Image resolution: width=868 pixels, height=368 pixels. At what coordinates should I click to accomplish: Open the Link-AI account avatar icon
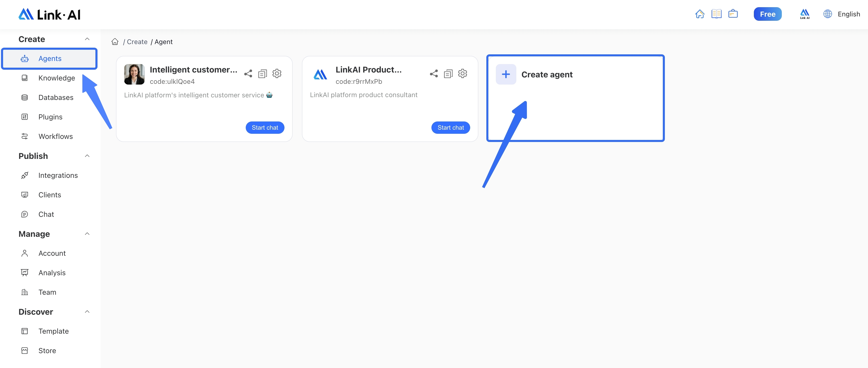pyautogui.click(x=805, y=14)
